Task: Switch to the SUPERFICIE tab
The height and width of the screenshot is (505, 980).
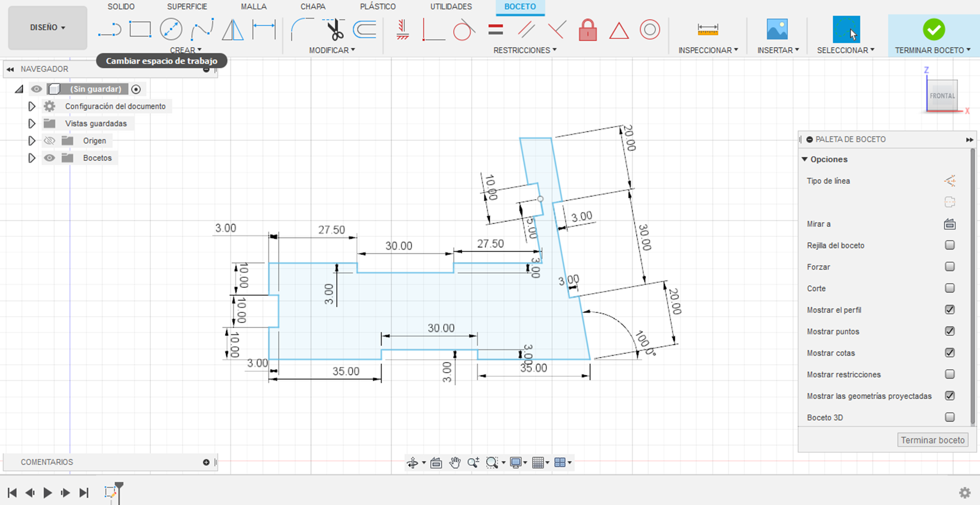Action: click(187, 7)
